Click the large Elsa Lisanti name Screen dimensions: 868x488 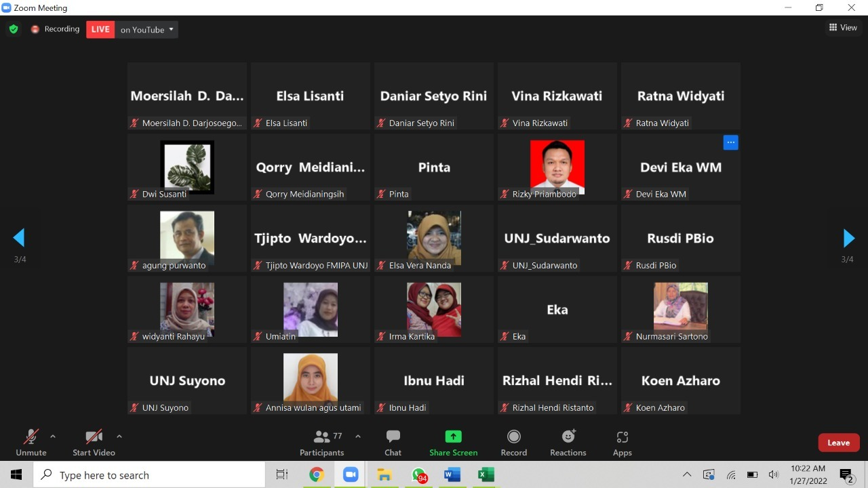pyautogui.click(x=311, y=96)
